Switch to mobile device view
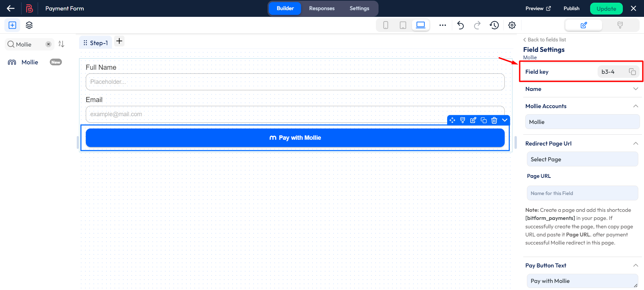Viewport: 644px width, 290px height. coord(386,25)
